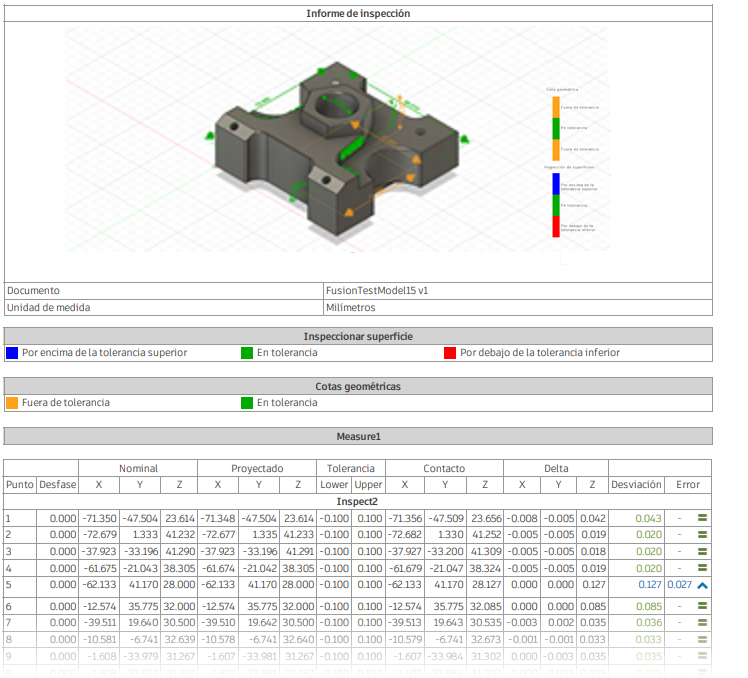
Task: Click the 'Unidad de medida' label cell
Action: click(164, 308)
